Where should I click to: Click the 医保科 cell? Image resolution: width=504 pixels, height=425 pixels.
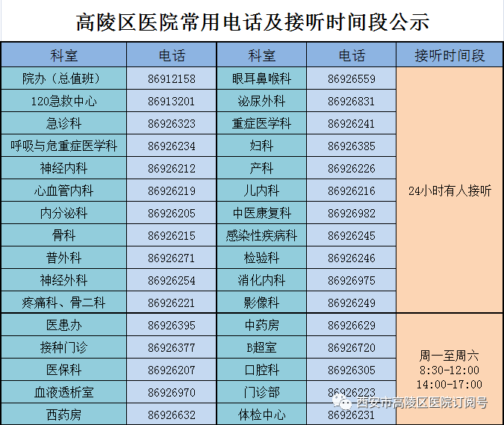tap(63, 370)
